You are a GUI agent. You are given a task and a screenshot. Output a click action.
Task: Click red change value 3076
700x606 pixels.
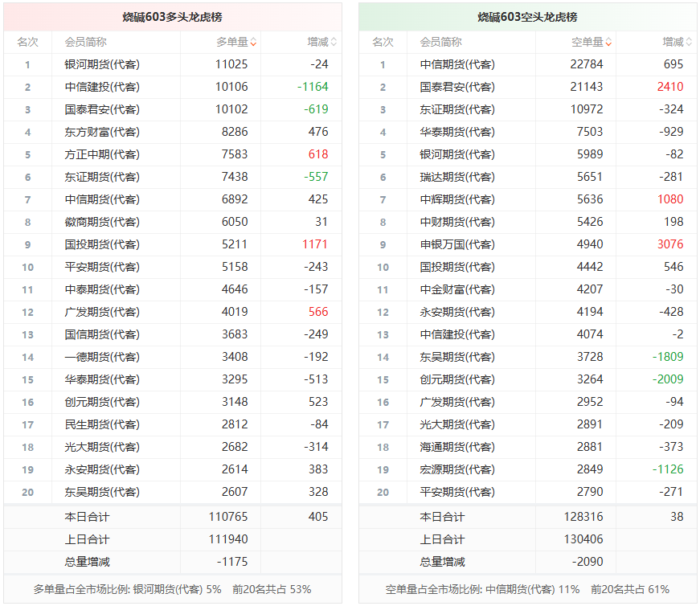(x=670, y=244)
